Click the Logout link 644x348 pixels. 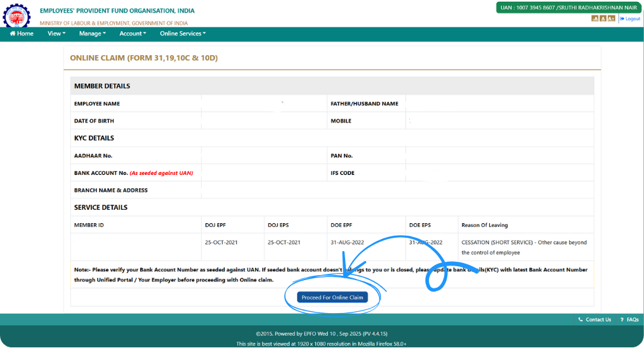pos(630,18)
